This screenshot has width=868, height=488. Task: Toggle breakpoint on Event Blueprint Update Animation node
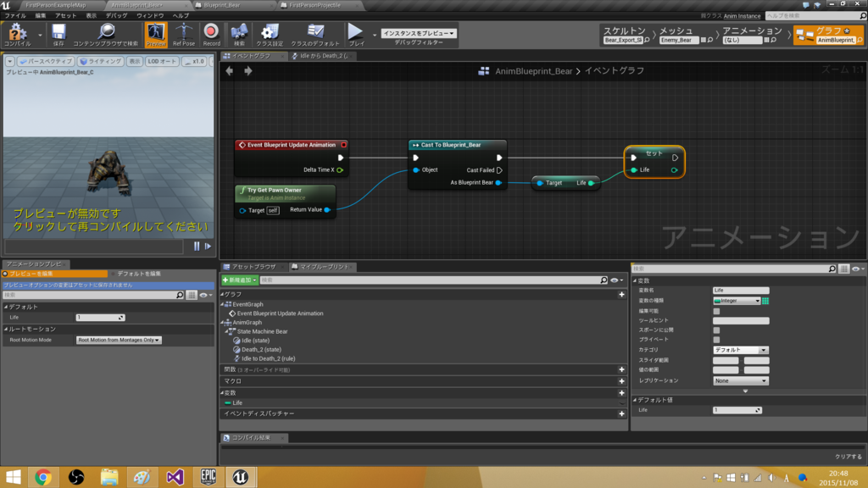[344, 145]
